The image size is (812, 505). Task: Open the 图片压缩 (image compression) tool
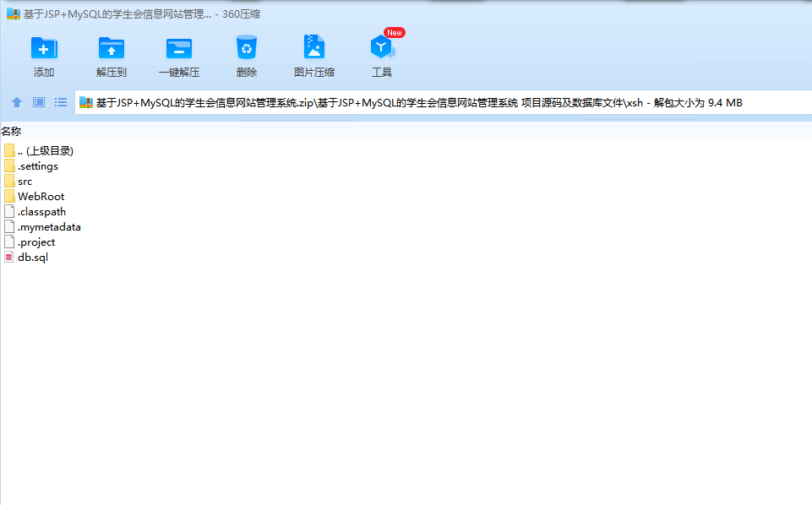click(x=313, y=47)
